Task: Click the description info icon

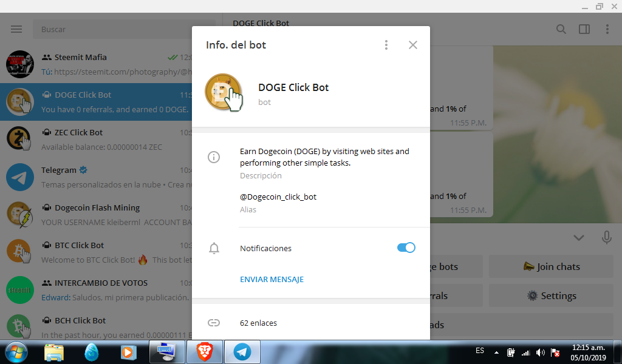Action: click(x=214, y=157)
